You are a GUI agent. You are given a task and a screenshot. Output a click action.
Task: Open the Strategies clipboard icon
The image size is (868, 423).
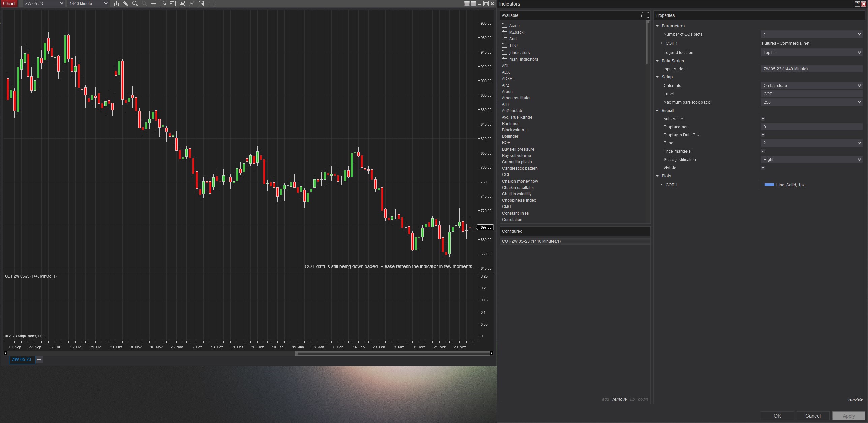pos(201,4)
